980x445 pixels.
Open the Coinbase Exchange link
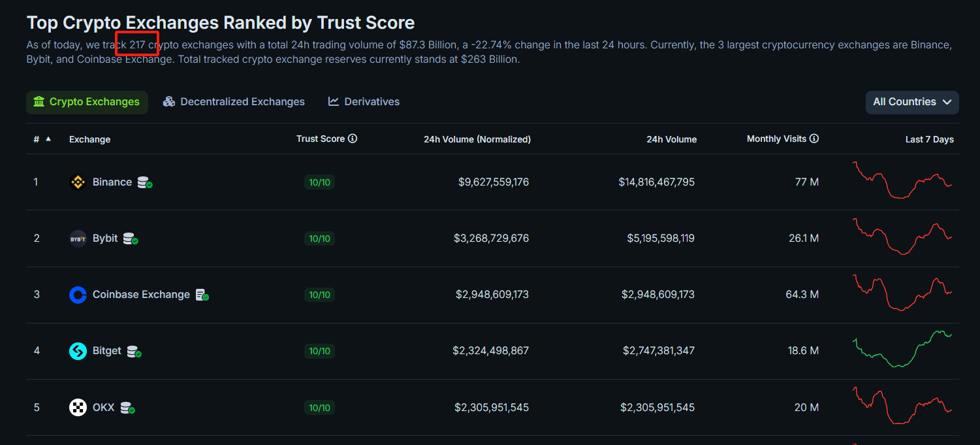141,295
